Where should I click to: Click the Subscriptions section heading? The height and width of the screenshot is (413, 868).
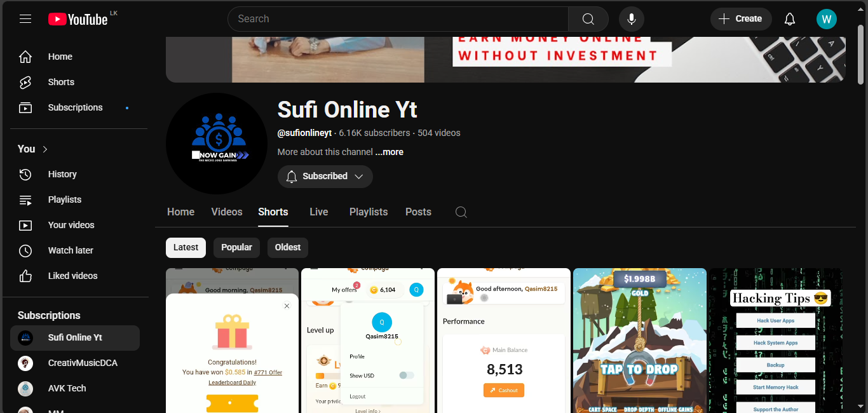(49, 315)
